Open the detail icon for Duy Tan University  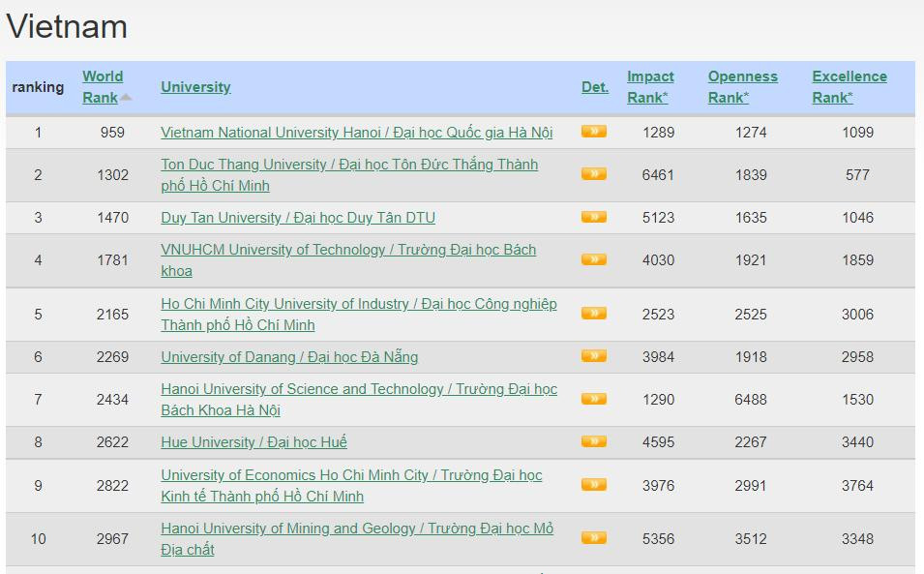pyautogui.click(x=593, y=218)
